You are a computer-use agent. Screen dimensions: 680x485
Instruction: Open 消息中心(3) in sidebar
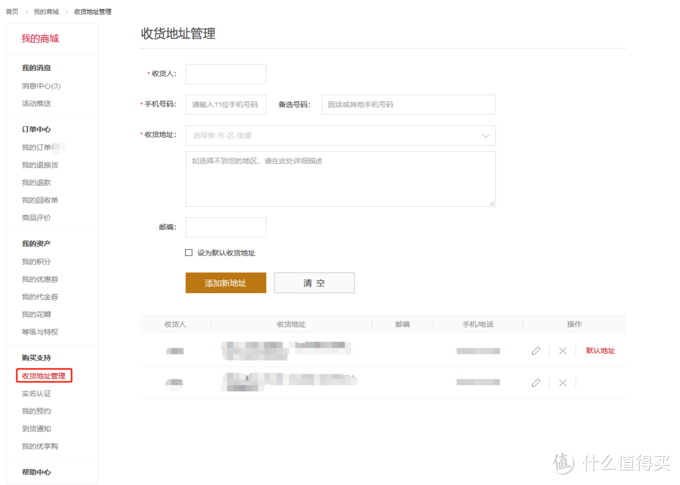[x=41, y=86]
